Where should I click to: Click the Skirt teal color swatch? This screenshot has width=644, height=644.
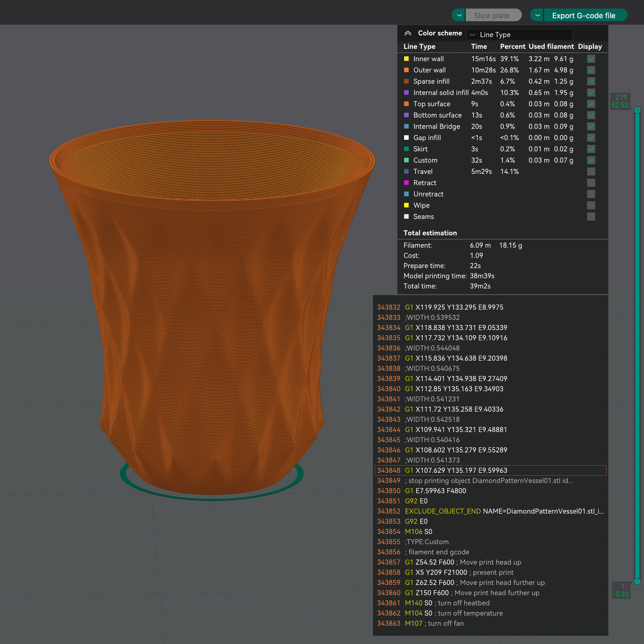(x=406, y=149)
